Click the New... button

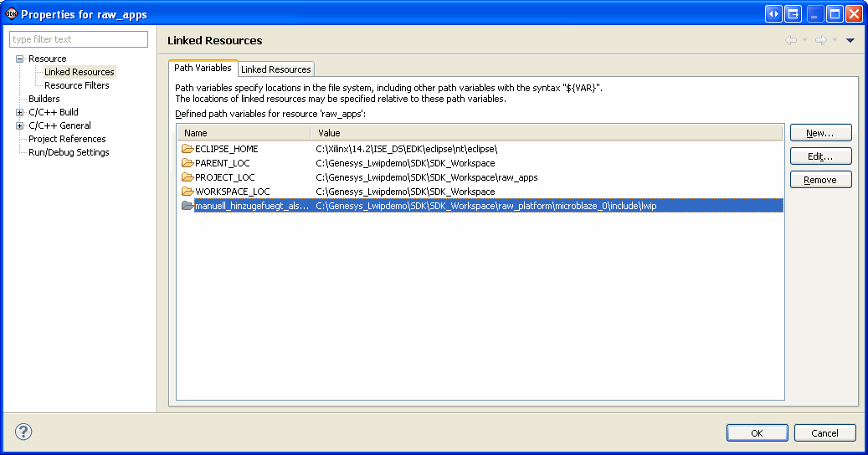tap(820, 133)
